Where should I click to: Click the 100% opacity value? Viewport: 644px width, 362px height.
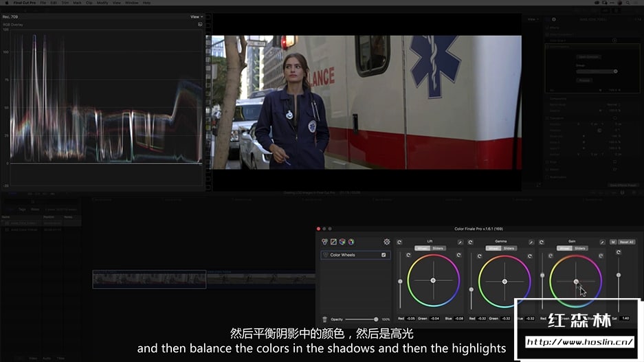coord(386,319)
